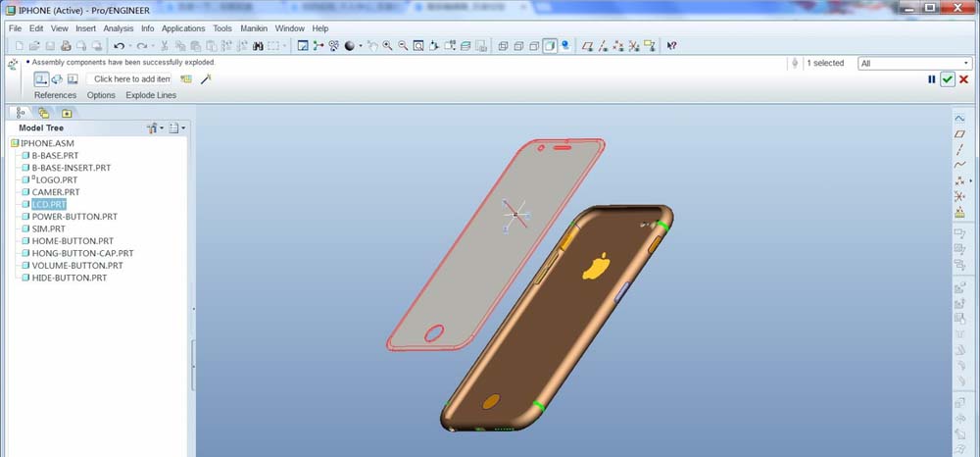The height and width of the screenshot is (457, 980).
Task: Select the Rotate motion type button
Action: pyautogui.click(x=57, y=78)
